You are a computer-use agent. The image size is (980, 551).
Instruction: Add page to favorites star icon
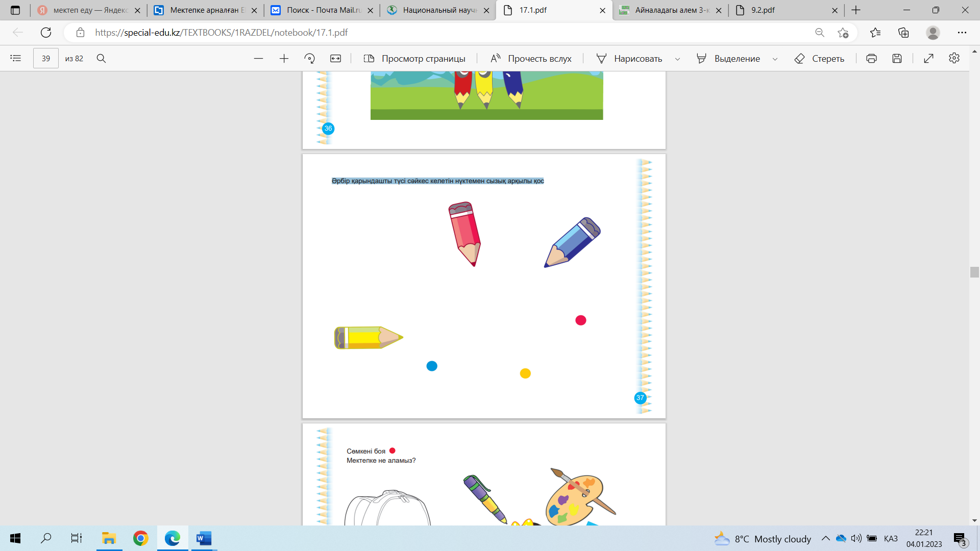pyautogui.click(x=843, y=33)
